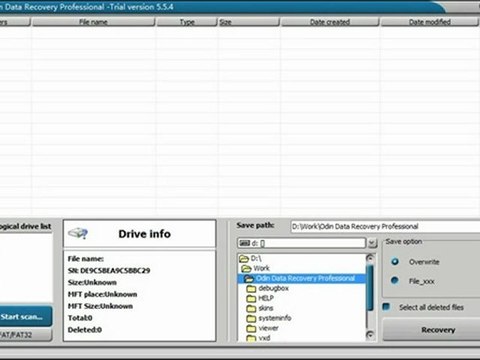Sort by Type column header
The width and height of the screenshot is (480, 360).
click(x=187, y=22)
